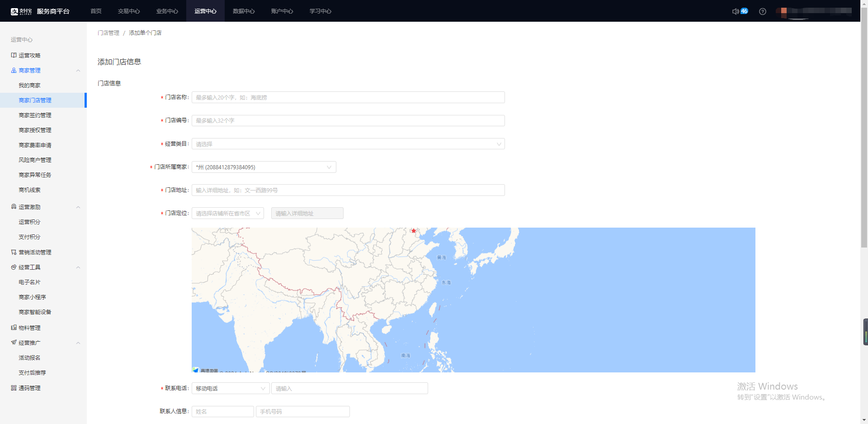Open the 门店所属商家 dropdown
The image size is (868, 424).
264,167
